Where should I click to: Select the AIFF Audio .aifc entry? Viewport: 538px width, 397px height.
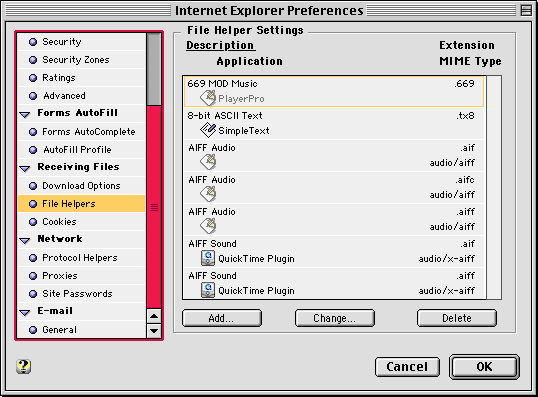(x=334, y=187)
